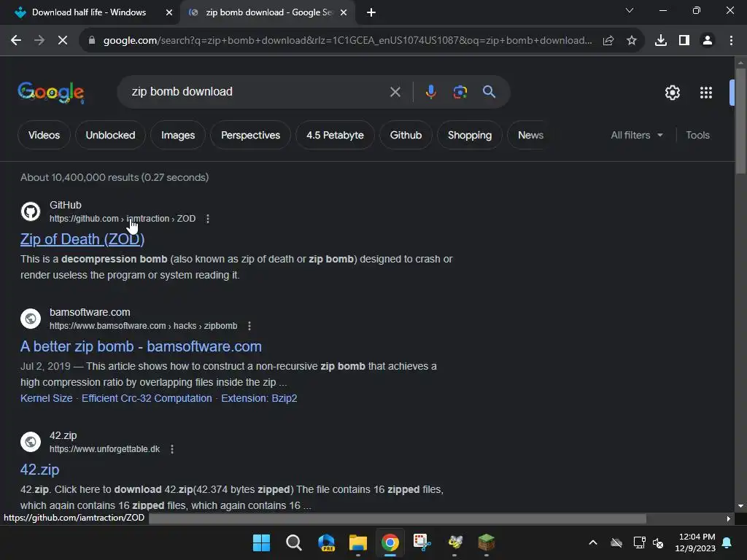Bookmark this tab with the star icon
Image resolution: width=747 pixels, height=560 pixels.
point(632,41)
